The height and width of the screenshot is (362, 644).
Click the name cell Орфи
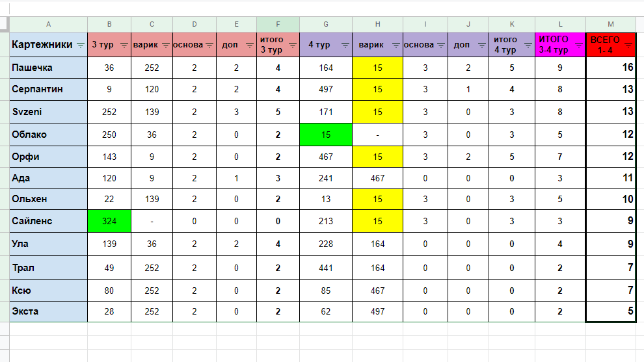[49, 157]
